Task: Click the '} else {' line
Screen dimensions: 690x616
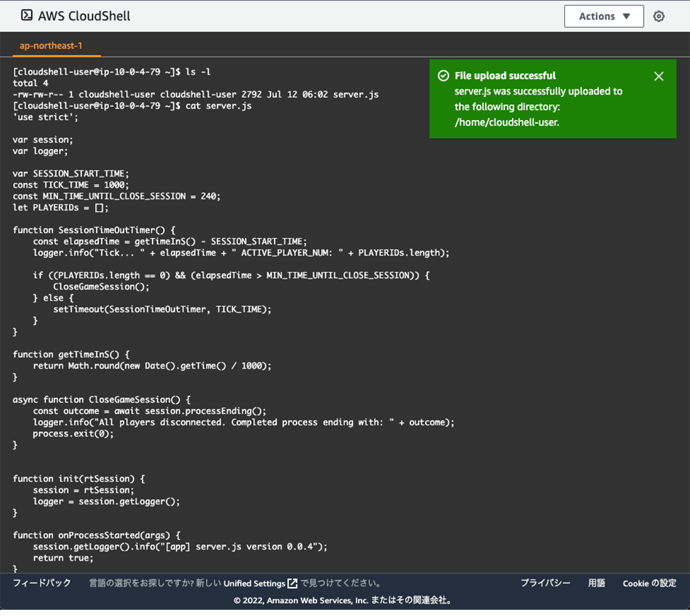Action: click(53, 298)
